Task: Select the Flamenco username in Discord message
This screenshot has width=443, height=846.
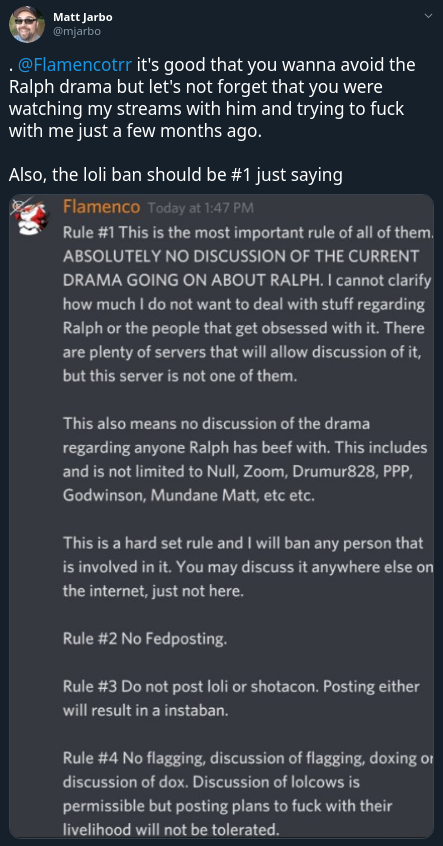Action: coord(101,207)
